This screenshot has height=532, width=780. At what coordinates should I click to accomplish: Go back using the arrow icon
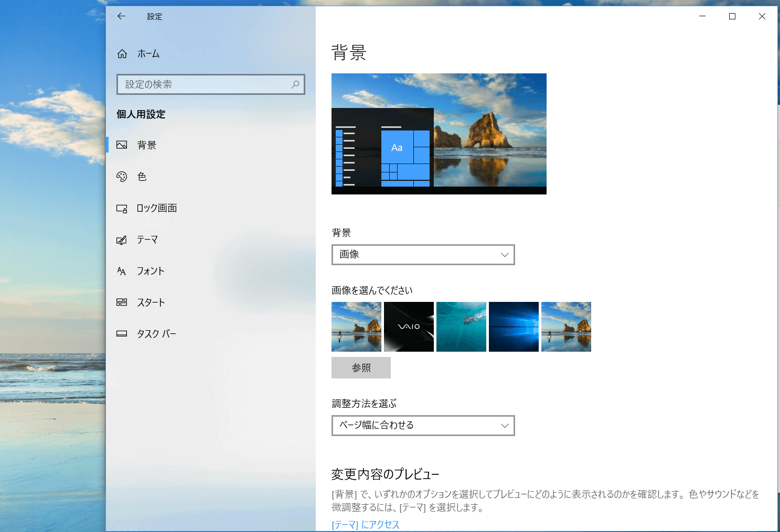[x=121, y=16]
